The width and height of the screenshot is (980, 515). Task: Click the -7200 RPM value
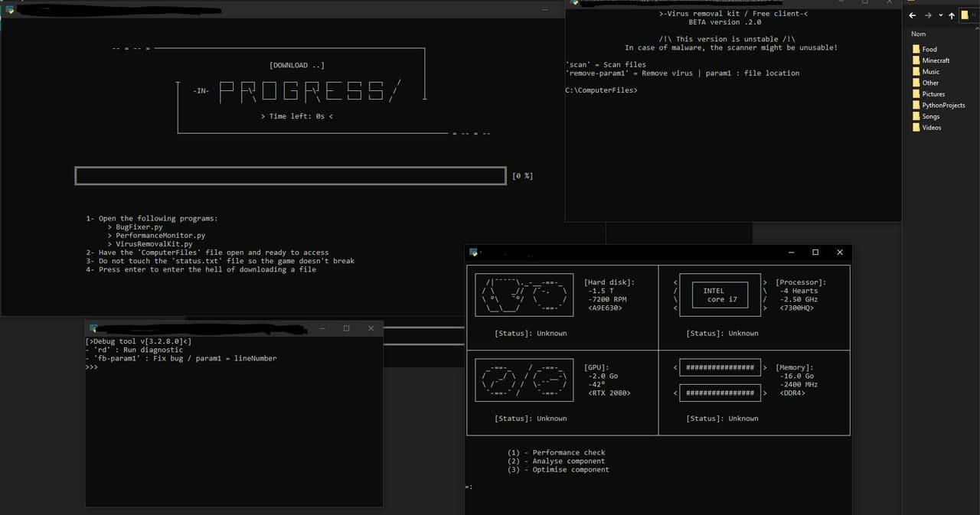point(608,299)
